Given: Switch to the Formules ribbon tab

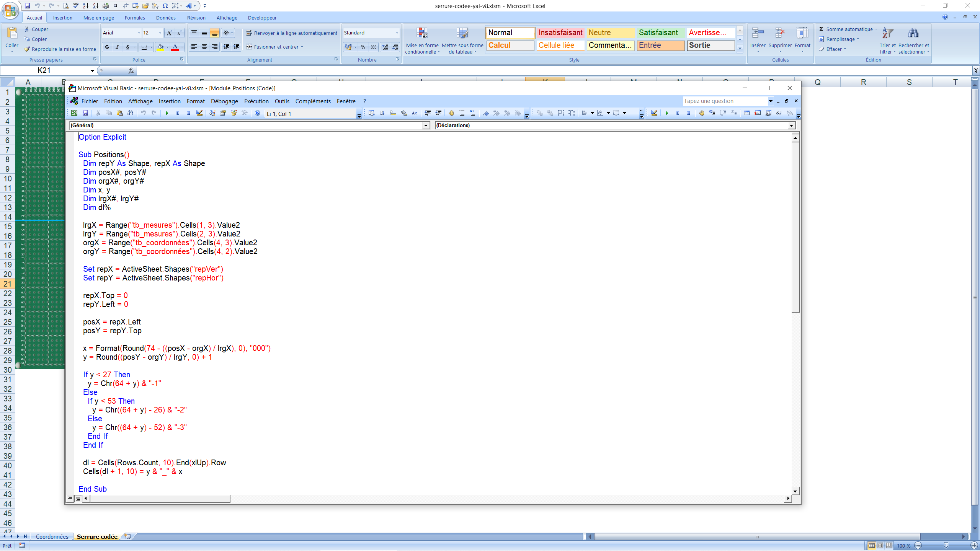Looking at the screenshot, I should tap(135, 18).
